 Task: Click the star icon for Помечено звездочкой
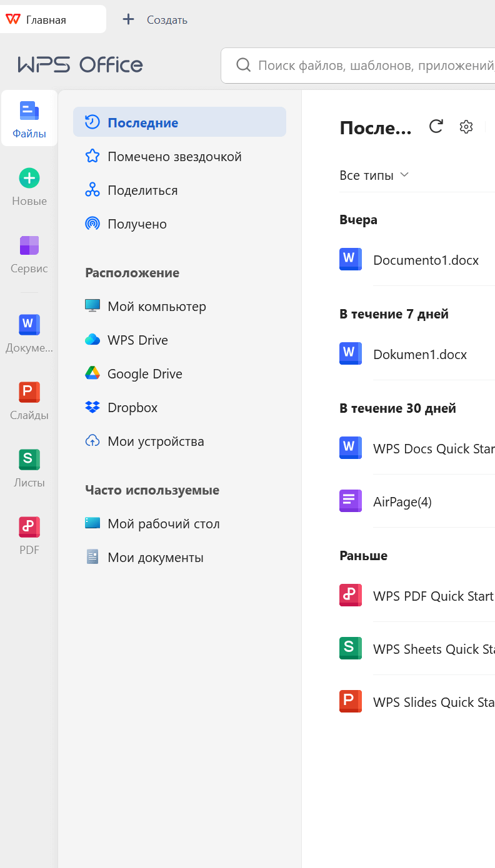click(92, 156)
